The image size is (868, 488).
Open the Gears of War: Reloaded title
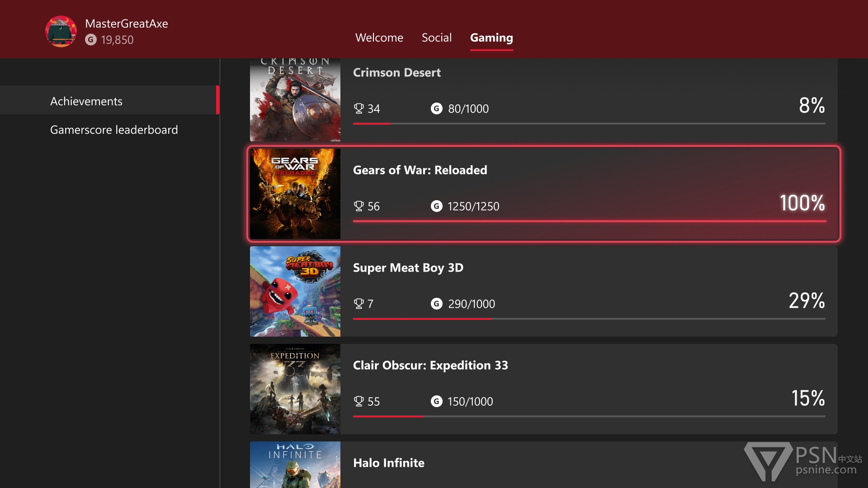click(420, 170)
